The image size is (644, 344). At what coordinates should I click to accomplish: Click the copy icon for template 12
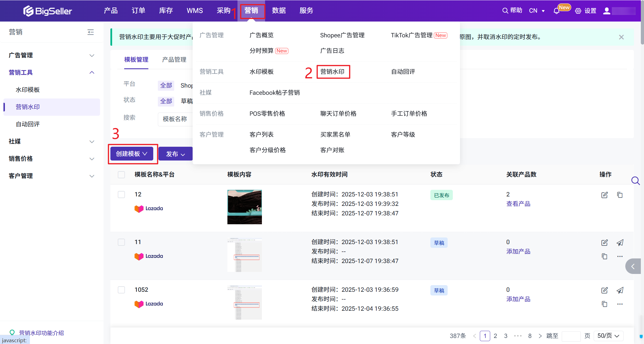[620, 195]
